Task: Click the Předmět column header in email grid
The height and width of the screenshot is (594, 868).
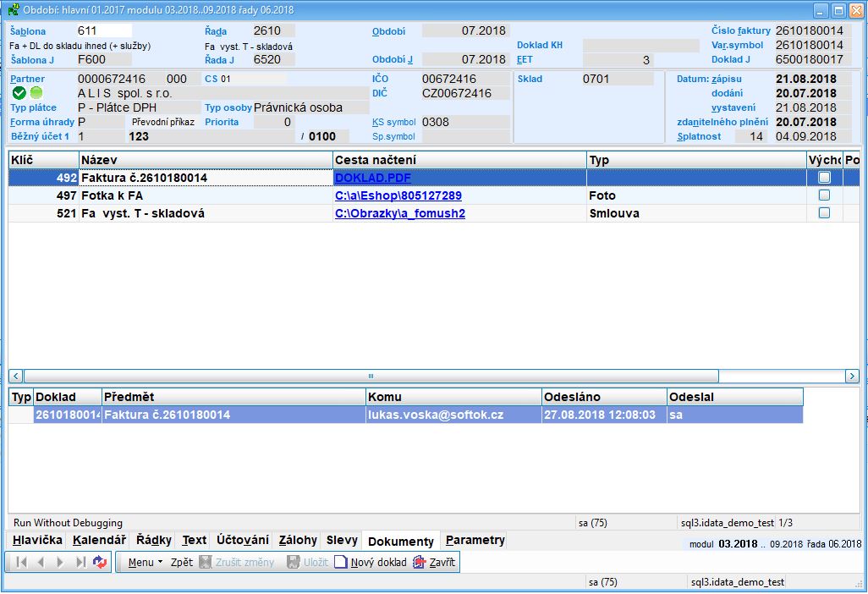Action: click(233, 397)
